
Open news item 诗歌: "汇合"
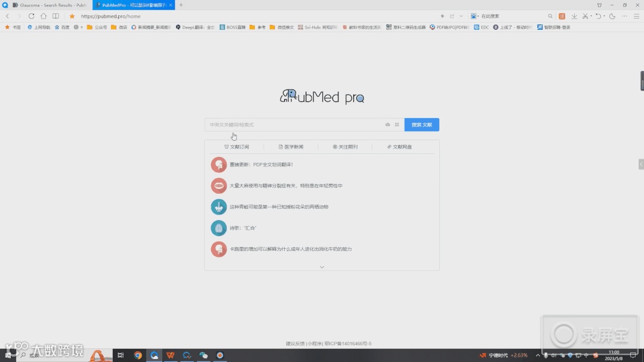[x=243, y=228]
